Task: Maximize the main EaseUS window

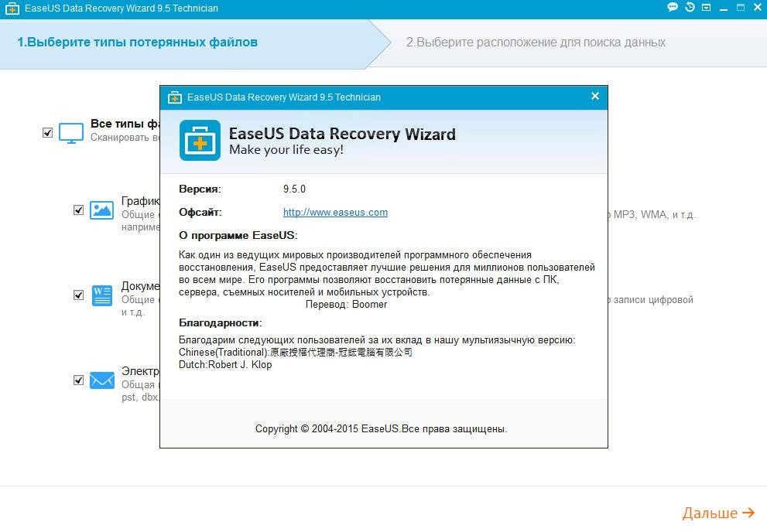Action: click(741, 7)
